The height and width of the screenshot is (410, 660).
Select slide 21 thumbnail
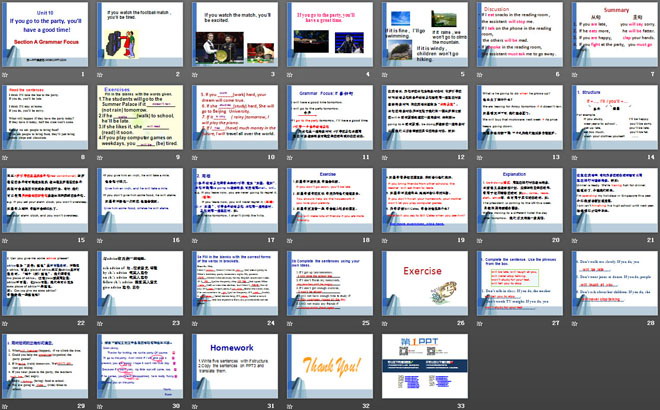(x=615, y=200)
